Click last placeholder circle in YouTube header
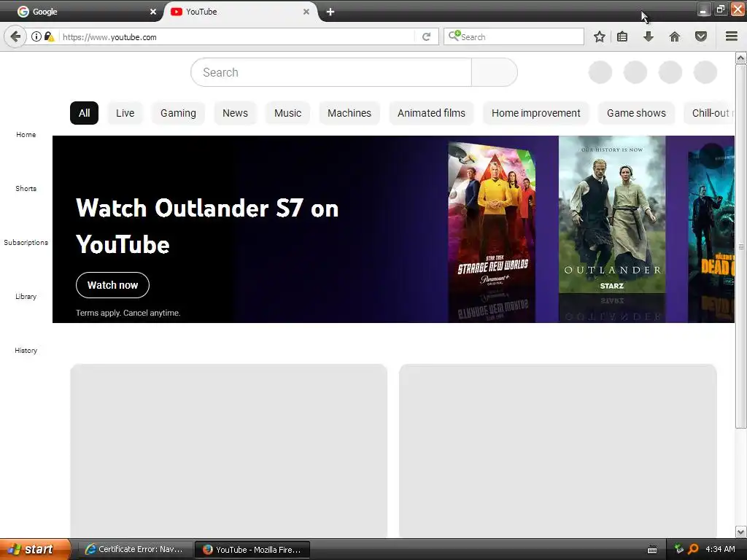 (705, 72)
